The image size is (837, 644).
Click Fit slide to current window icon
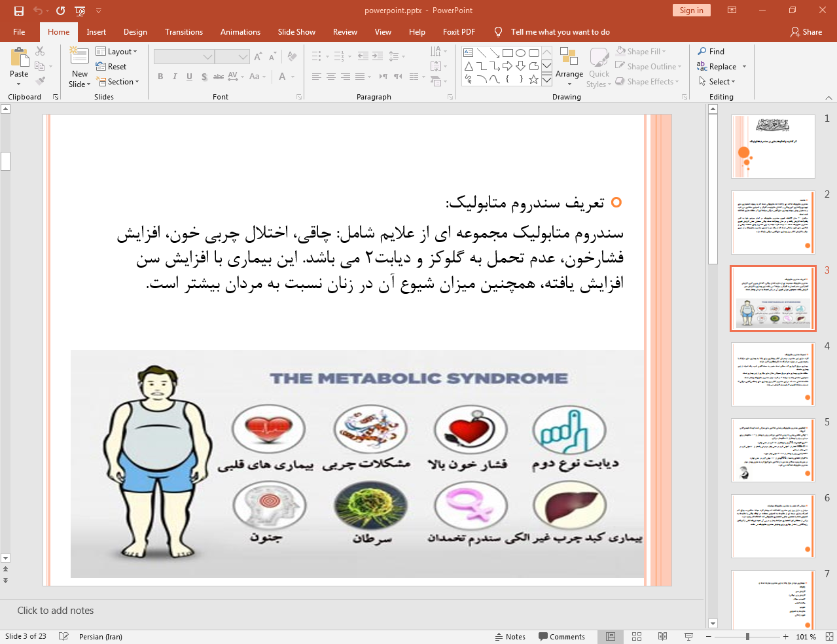tap(828, 637)
